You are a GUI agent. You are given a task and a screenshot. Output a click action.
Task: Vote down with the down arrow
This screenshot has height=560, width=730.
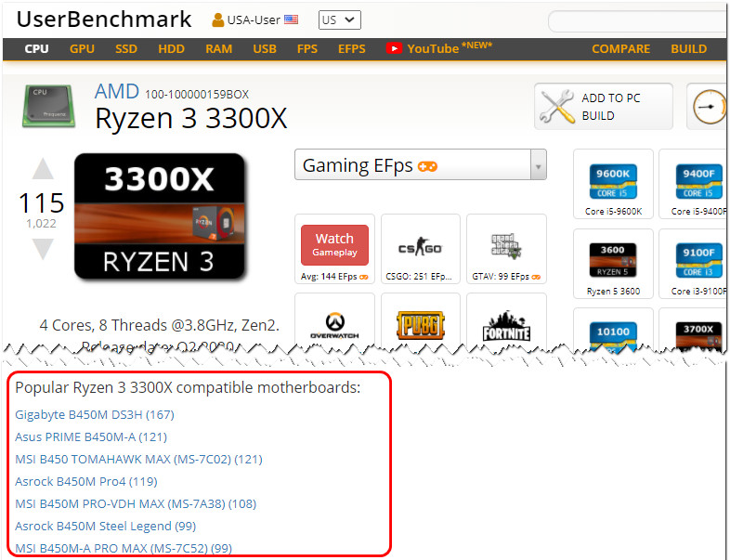pos(43,249)
